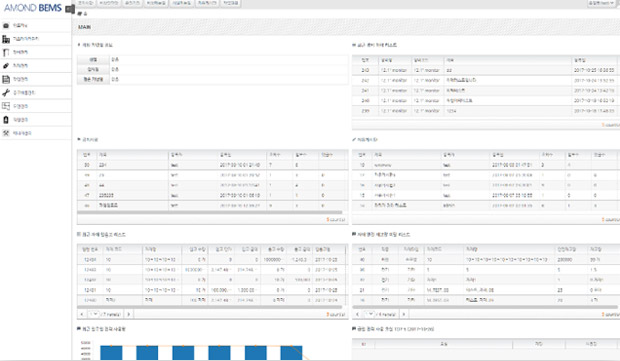Viewport: 620px width, 361px height.
Task: Open the camera icon sidebar menu
Action: tap(6, 25)
